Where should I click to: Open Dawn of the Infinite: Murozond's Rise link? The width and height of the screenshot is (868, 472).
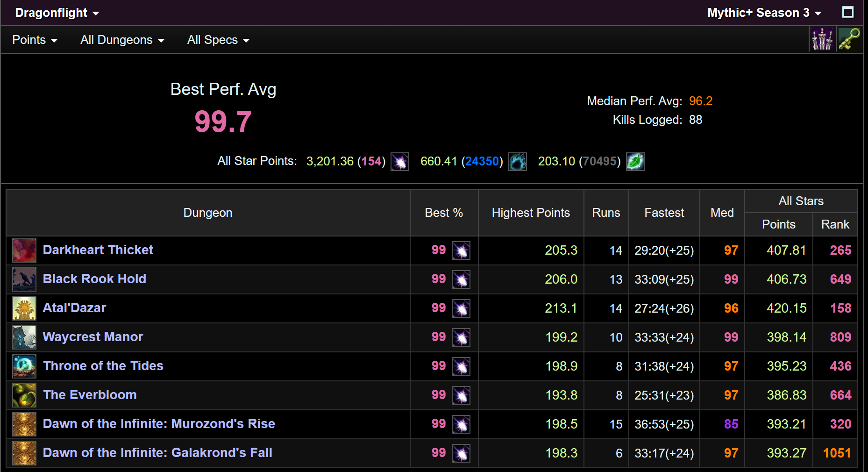click(x=159, y=423)
